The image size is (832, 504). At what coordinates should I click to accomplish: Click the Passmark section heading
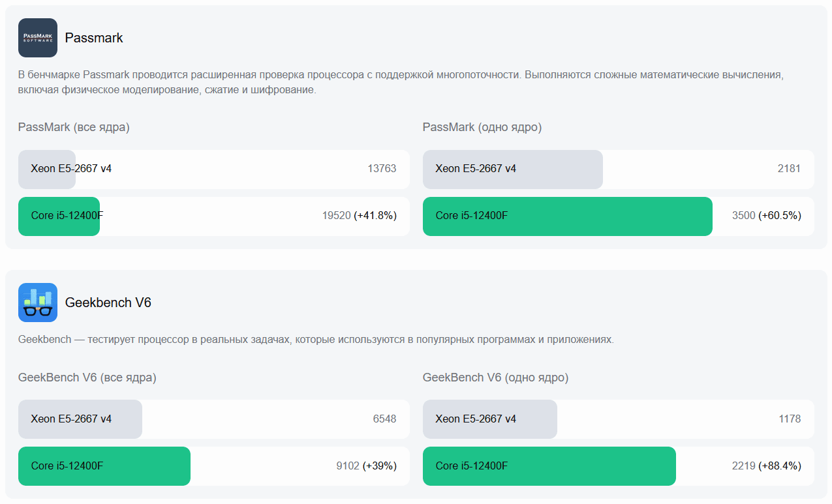94,38
